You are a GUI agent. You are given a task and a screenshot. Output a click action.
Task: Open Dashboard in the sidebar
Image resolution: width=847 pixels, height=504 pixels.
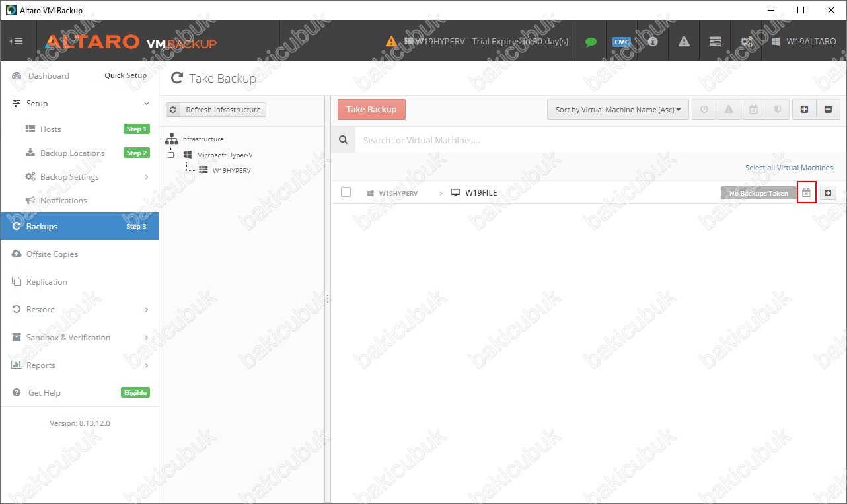pyautogui.click(x=49, y=76)
